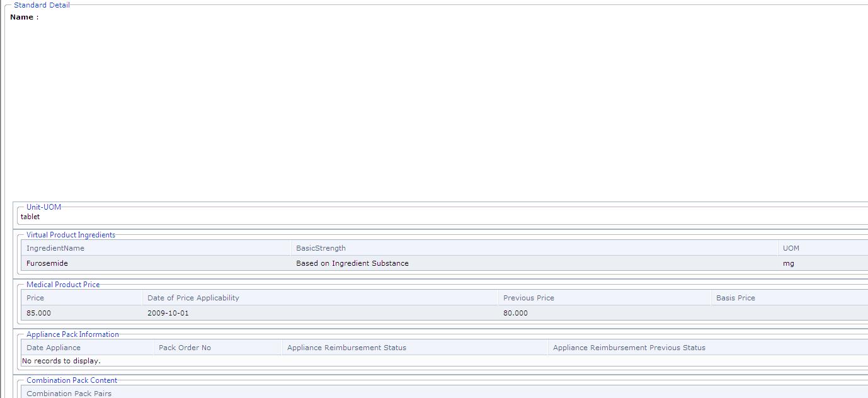Select the mg unit cell
Image resolution: width=868 pixels, height=398 pixels.
pyautogui.click(x=788, y=263)
